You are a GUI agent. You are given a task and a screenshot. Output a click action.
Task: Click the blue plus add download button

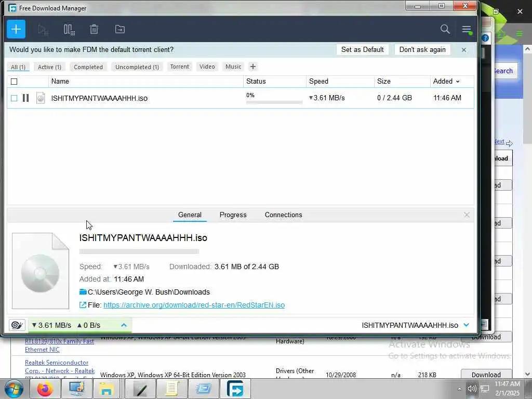(x=16, y=29)
